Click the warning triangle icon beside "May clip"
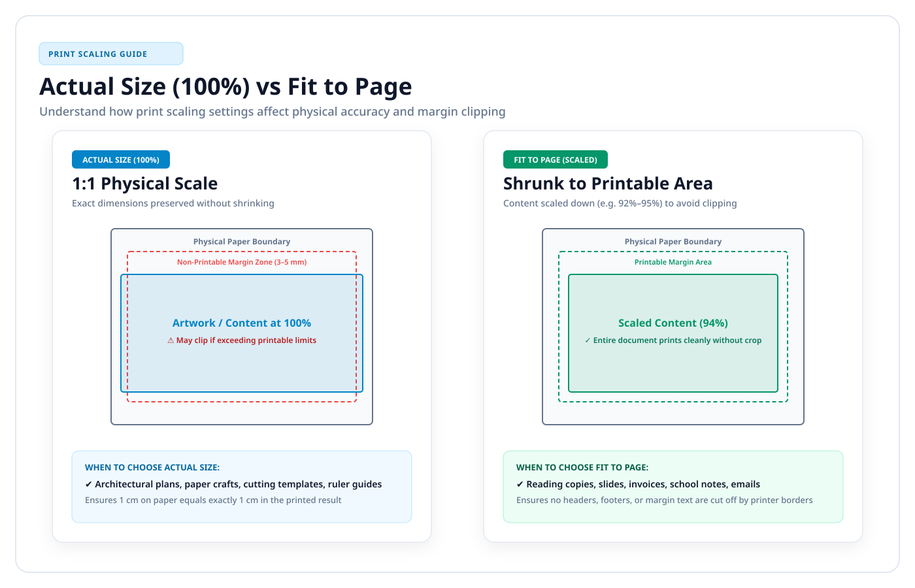Viewport: 915px width, 588px height. click(x=171, y=340)
